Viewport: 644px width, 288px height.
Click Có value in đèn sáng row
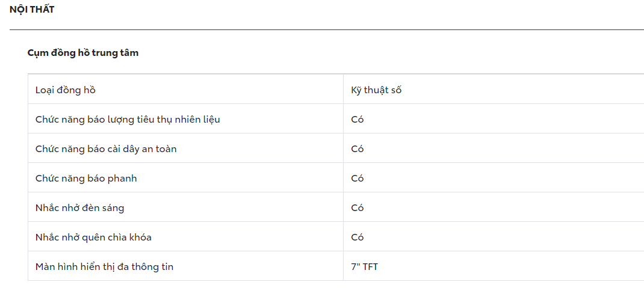tap(358, 208)
